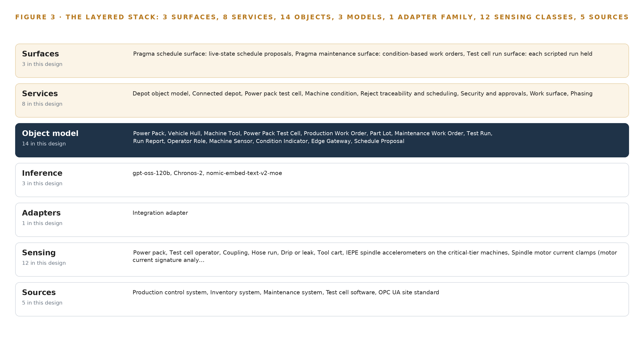Click '1 in this design' label

tap(42, 223)
